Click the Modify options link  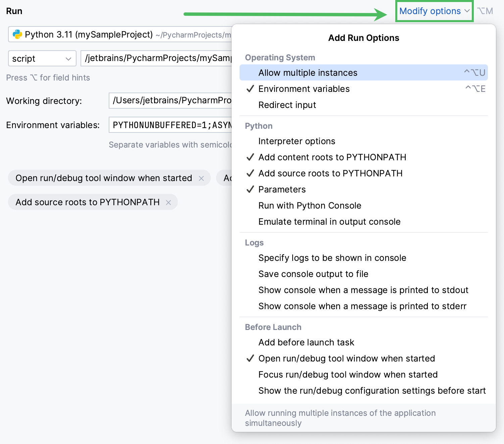tap(430, 11)
